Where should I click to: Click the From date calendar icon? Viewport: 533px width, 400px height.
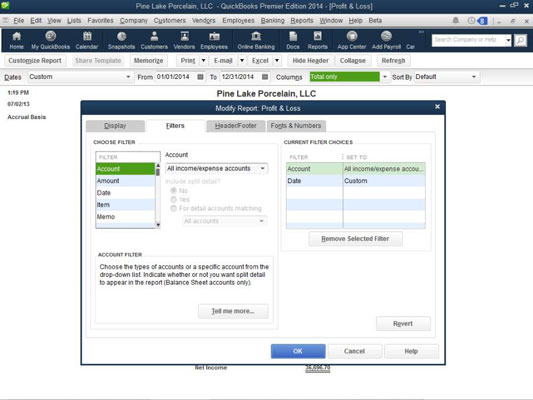click(201, 77)
